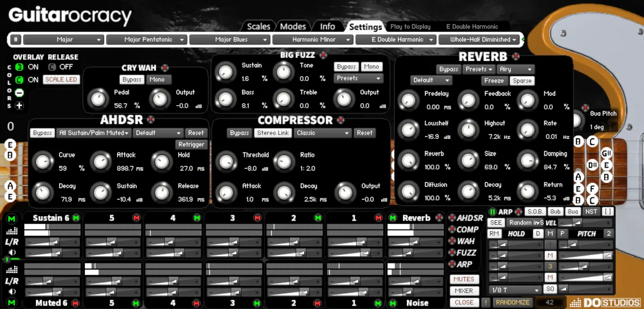Click the brackets [ ] button in ARP

(607, 212)
